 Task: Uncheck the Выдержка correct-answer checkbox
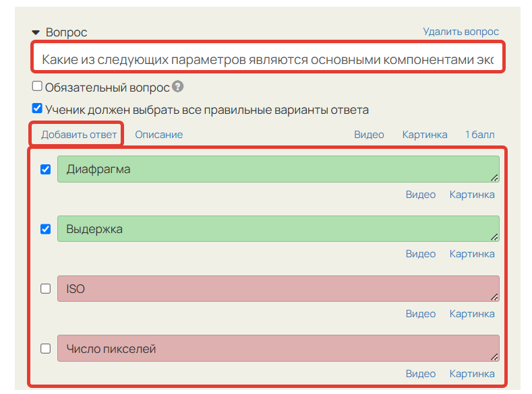click(x=45, y=229)
